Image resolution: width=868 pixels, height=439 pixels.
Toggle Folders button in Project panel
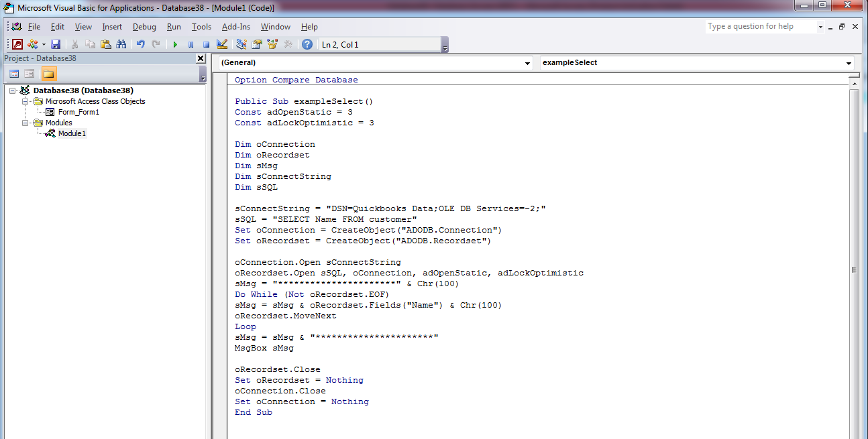[x=49, y=74]
